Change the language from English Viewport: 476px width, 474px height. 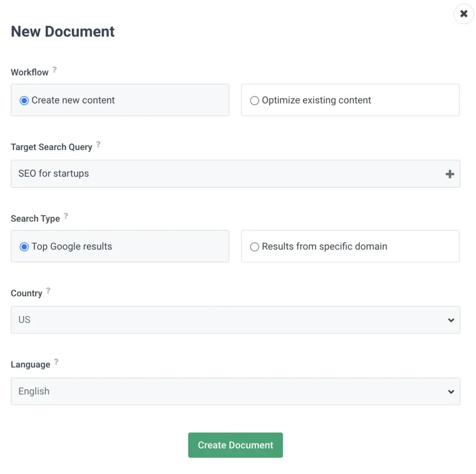[x=235, y=391]
